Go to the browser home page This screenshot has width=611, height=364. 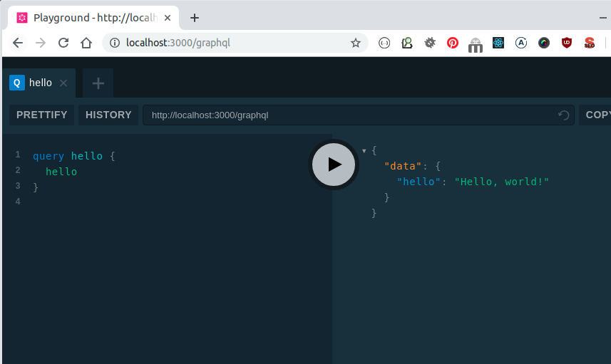tap(86, 43)
